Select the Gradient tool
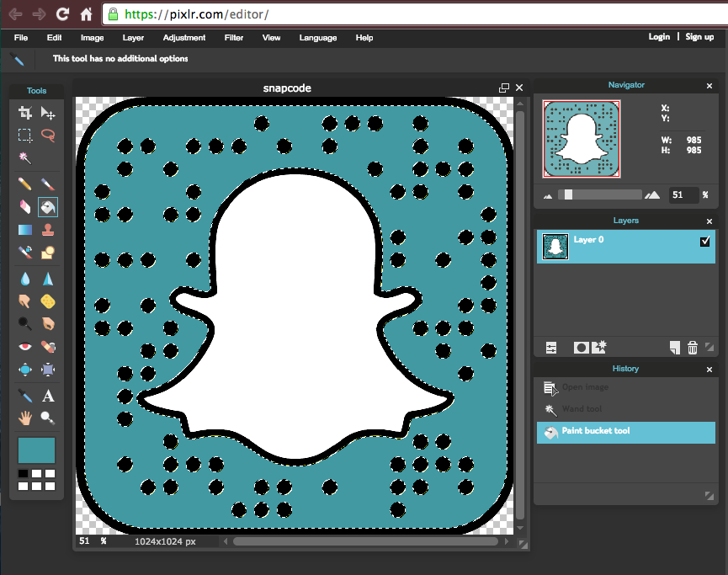Screen dimensions: 728x575 25,230
